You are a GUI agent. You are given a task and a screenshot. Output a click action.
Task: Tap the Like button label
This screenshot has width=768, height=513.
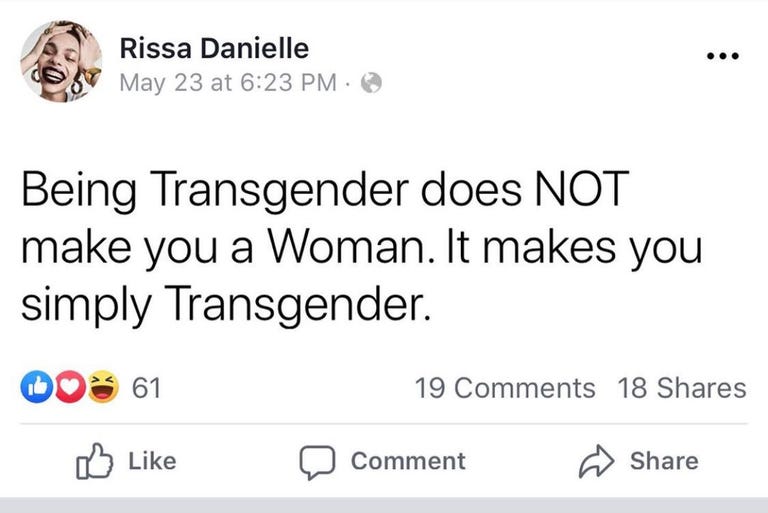[152, 461]
